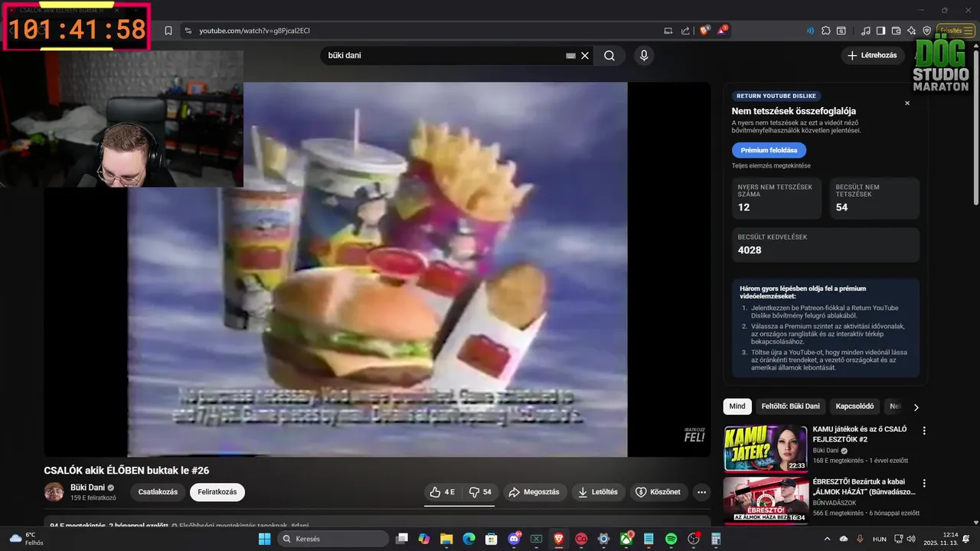Open site settings icon before URL
980x551 pixels.
[x=188, y=31]
